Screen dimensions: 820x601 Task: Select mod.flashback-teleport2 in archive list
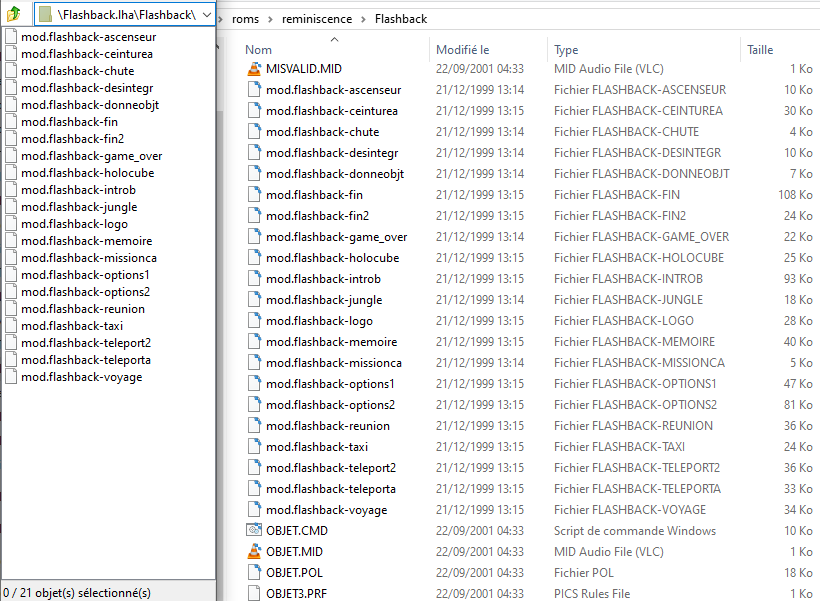coord(86,343)
